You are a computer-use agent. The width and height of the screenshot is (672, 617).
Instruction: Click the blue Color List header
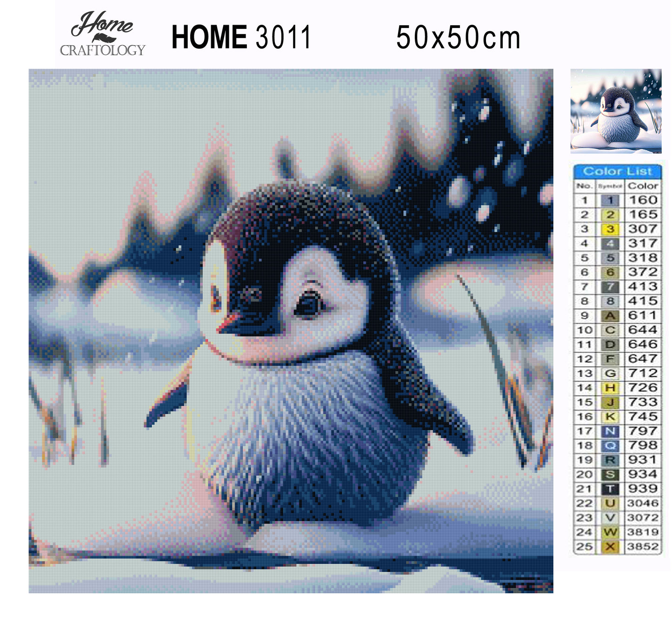tap(617, 171)
